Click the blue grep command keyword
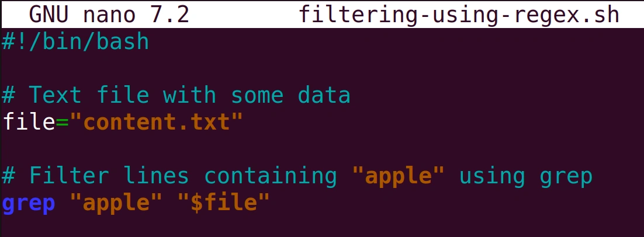The width and height of the screenshot is (644, 237). pyautogui.click(x=28, y=204)
